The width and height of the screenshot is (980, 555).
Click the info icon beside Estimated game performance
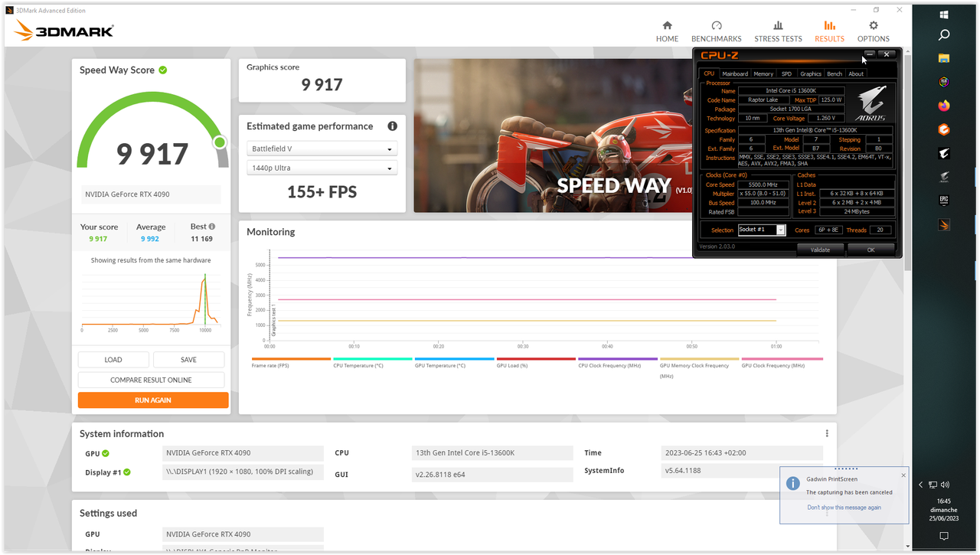(392, 126)
